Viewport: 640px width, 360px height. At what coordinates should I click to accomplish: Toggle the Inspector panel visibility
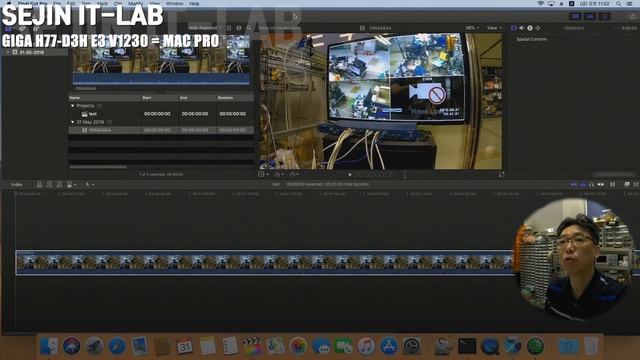(x=605, y=16)
